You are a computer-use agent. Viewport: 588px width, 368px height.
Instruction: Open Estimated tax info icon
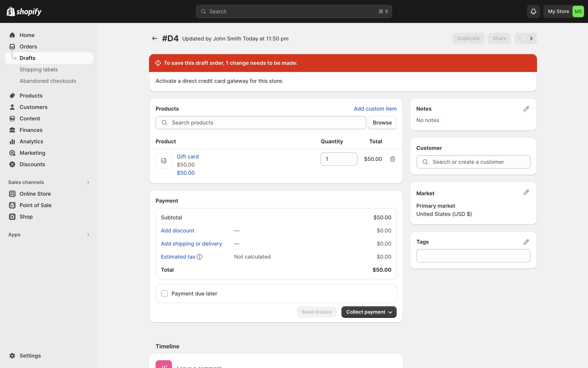(199, 257)
